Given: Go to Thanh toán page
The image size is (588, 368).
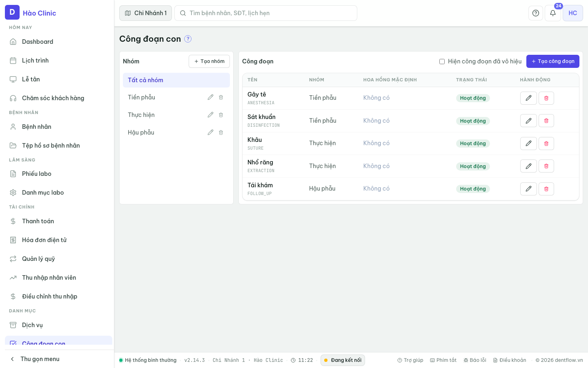Looking at the screenshot, I should (58, 221).
